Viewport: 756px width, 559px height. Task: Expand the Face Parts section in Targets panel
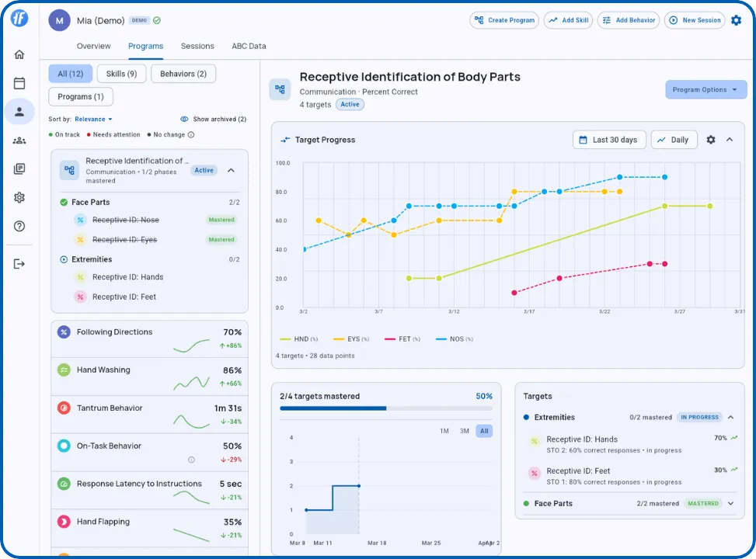[x=729, y=503]
